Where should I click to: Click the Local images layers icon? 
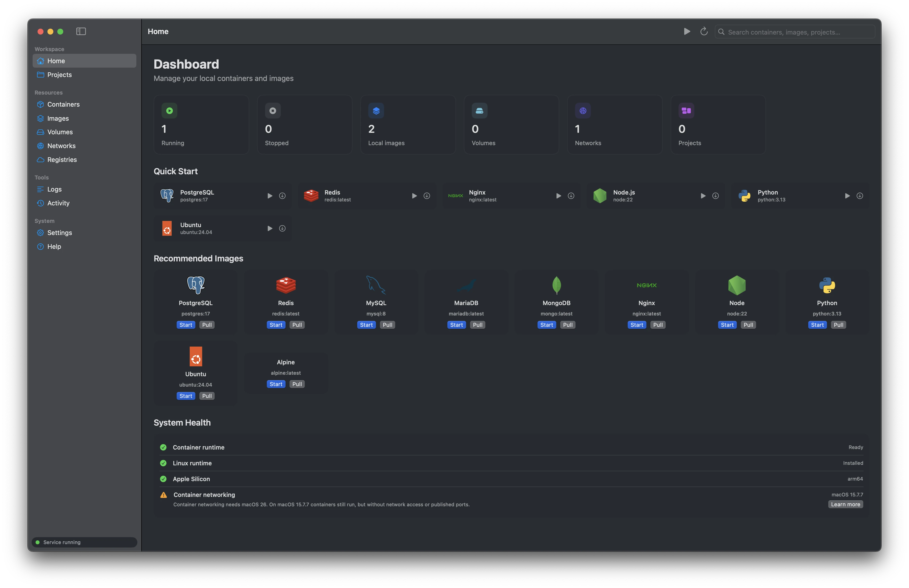click(376, 111)
